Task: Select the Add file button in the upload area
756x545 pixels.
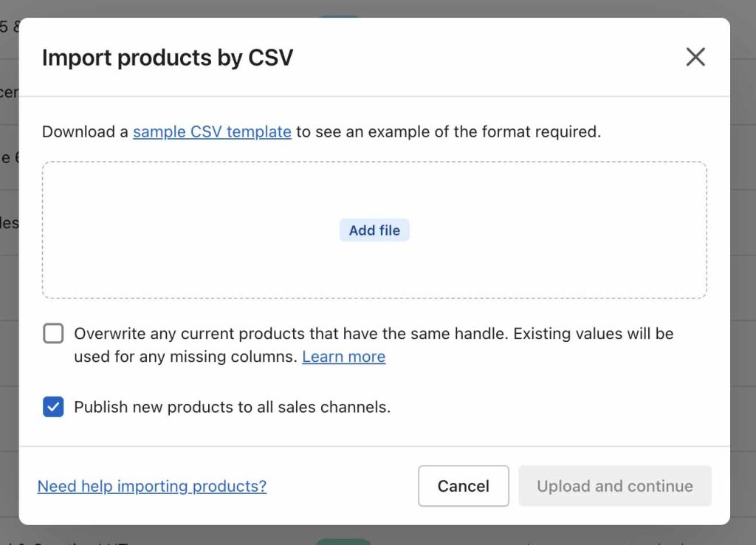Action: coord(374,230)
